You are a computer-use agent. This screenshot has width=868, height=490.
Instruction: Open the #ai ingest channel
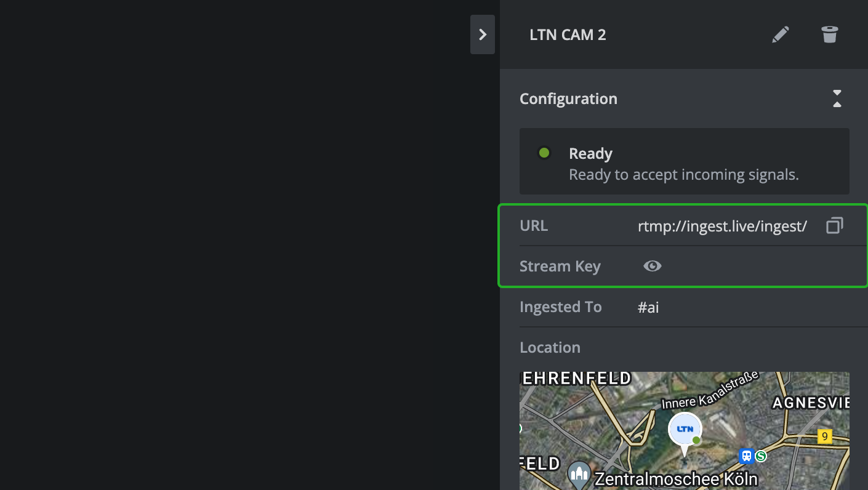648,307
